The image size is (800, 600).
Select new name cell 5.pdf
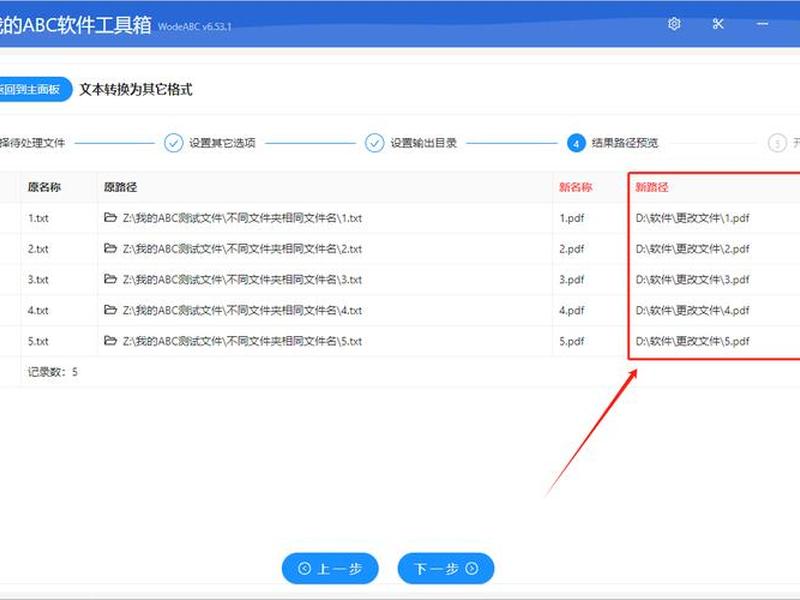coord(572,341)
